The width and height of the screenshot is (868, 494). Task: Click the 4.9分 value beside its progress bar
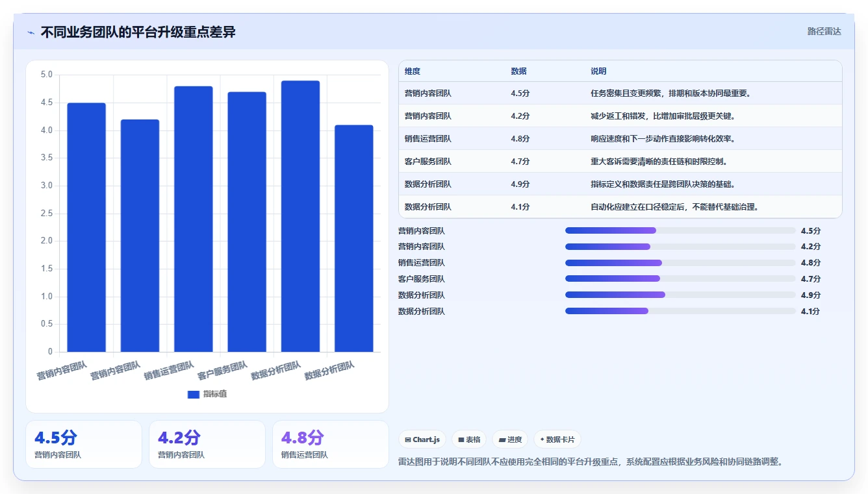pos(811,295)
